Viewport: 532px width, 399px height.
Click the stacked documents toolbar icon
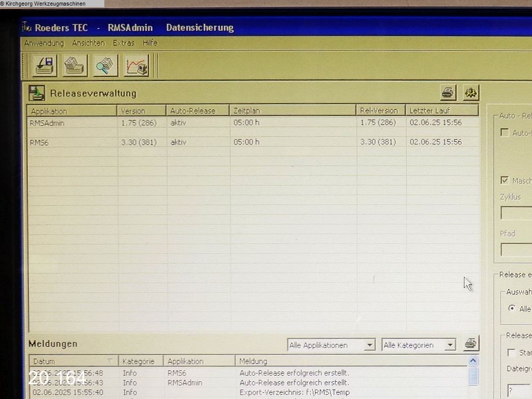tap(75, 66)
